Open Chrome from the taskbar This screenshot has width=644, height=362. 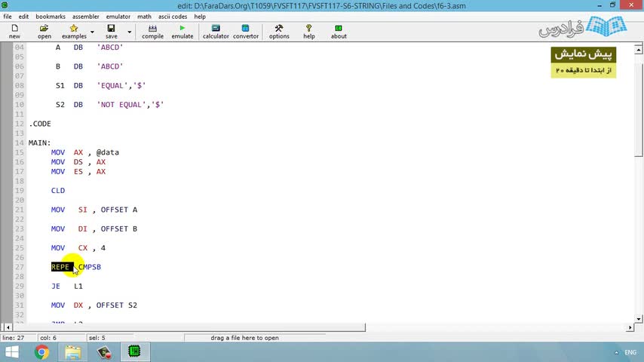41,352
